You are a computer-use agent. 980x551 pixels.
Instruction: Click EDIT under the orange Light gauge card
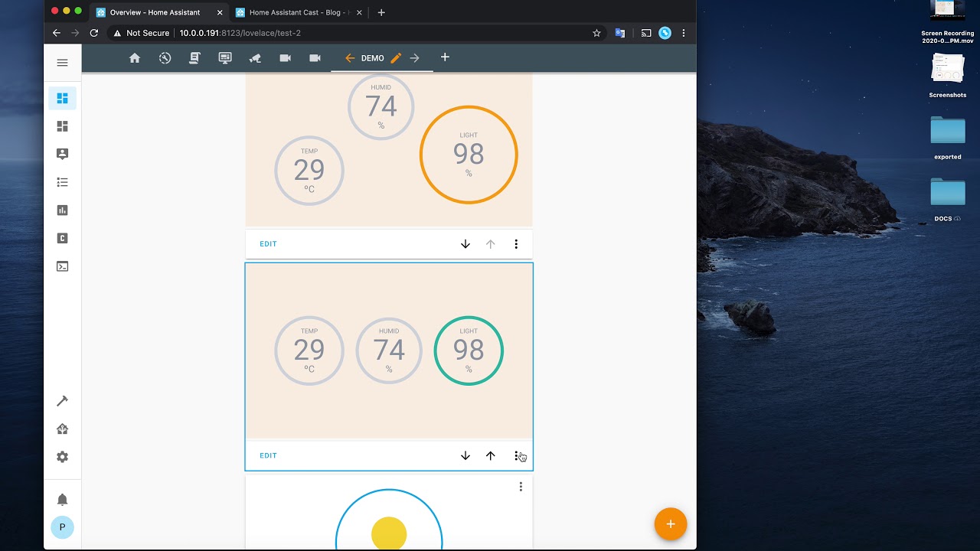pyautogui.click(x=268, y=244)
